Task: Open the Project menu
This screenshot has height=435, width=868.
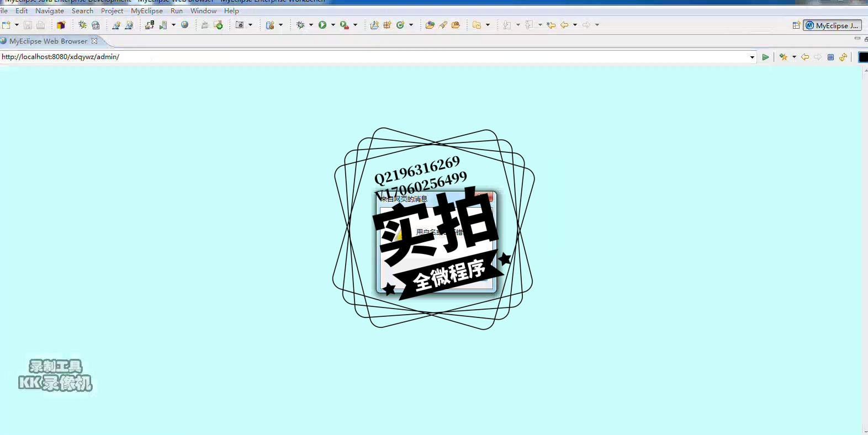Action: tap(112, 10)
